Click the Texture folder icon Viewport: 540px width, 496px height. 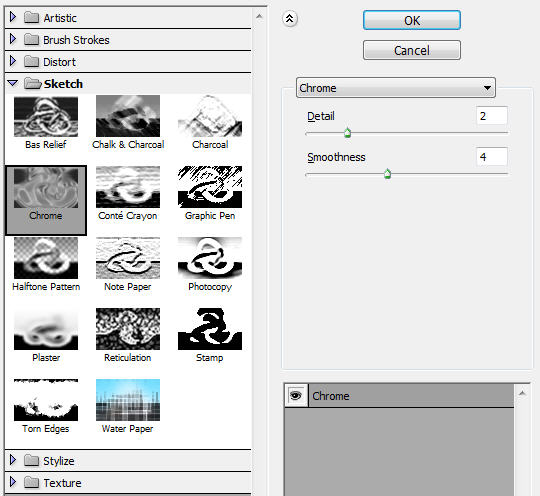pyautogui.click(x=31, y=482)
